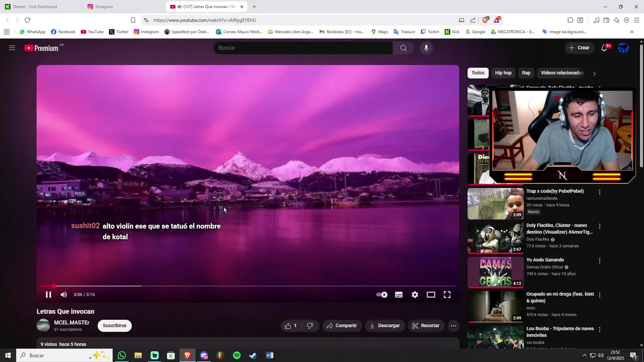The width and height of the screenshot is (644, 362).
Task: Open a new browser tab
Action: (x=254, y=7)
